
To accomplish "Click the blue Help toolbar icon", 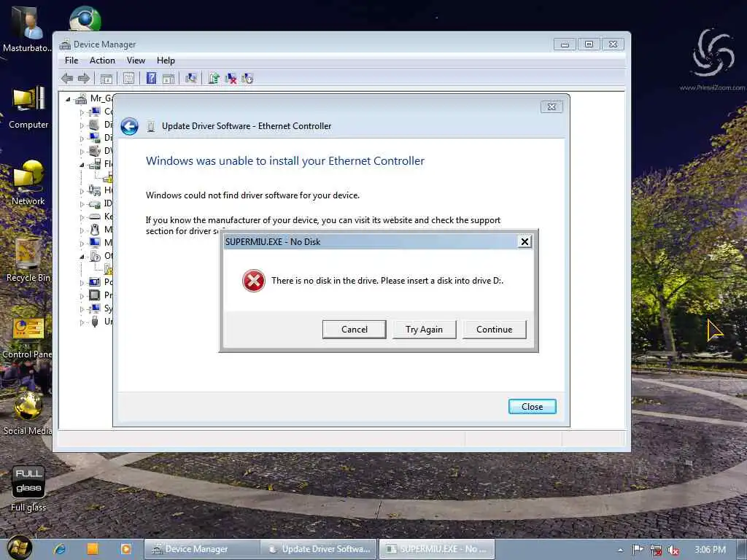I will (151, 78).
